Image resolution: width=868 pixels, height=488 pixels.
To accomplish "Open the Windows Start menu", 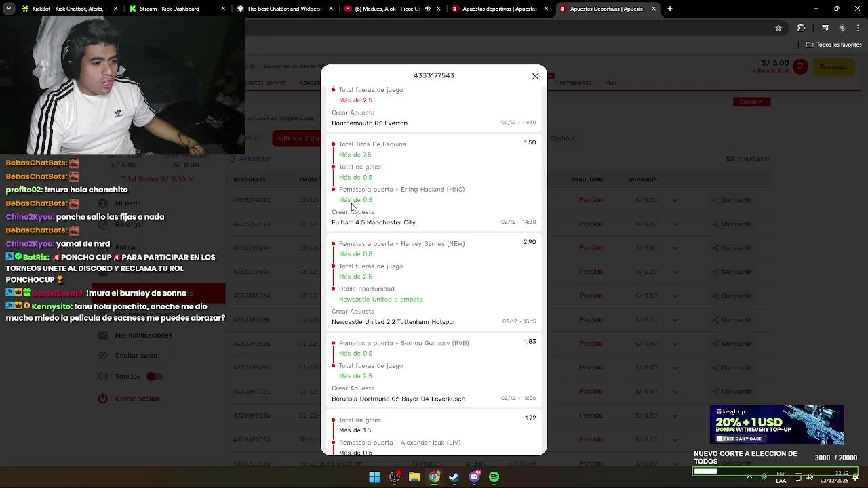I will click(x=374, y=477).
